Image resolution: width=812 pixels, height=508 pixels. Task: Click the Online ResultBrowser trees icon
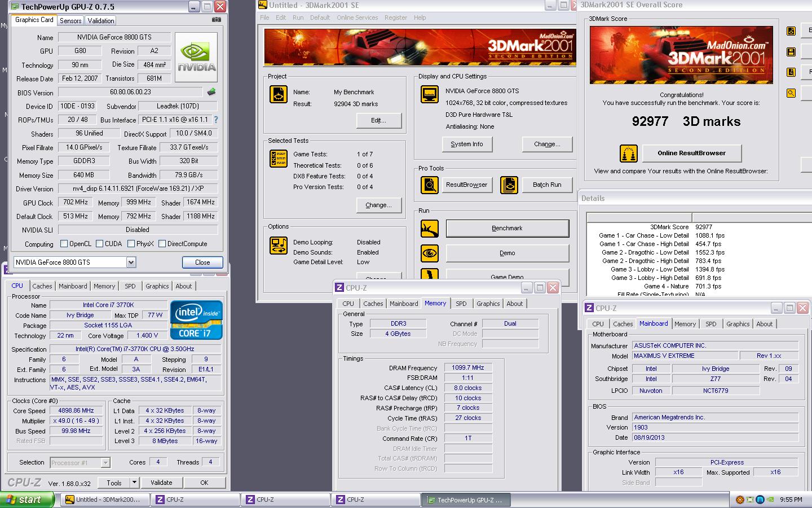point(629,153)
